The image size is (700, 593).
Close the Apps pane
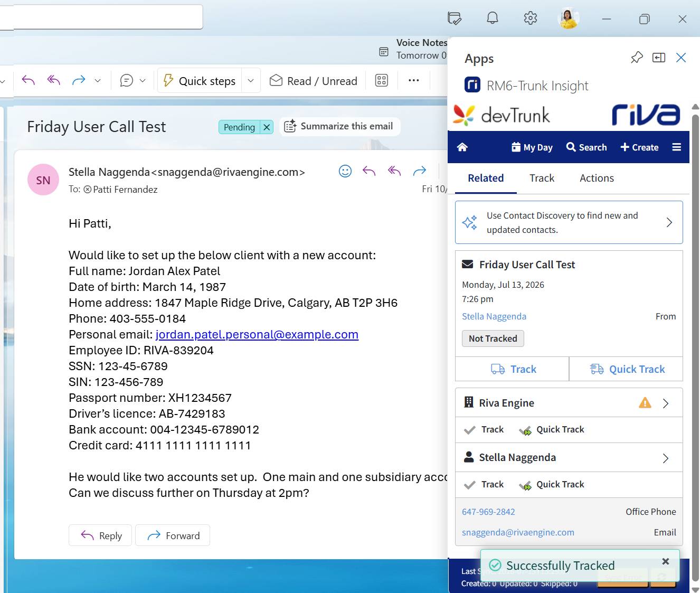coord(681,58)
